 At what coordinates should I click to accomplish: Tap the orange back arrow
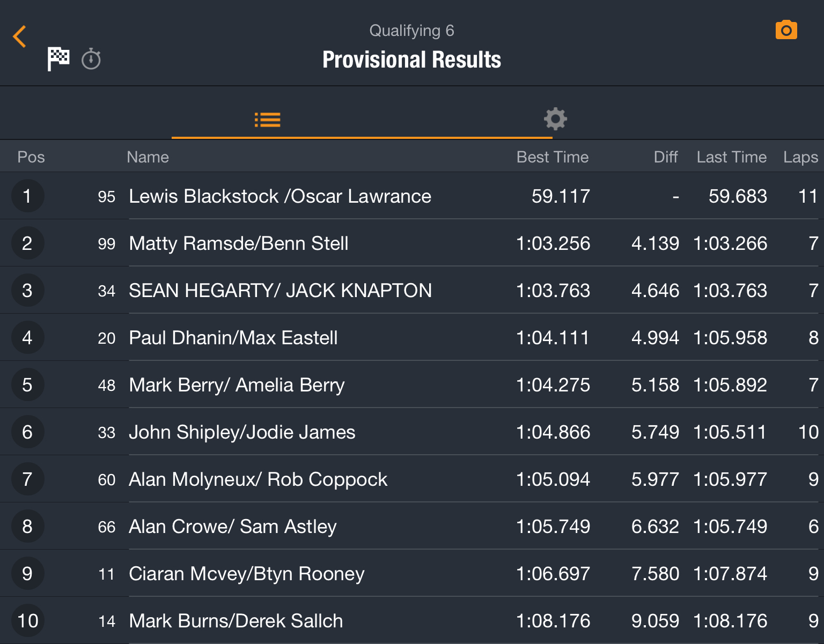(x=20, y=36)
